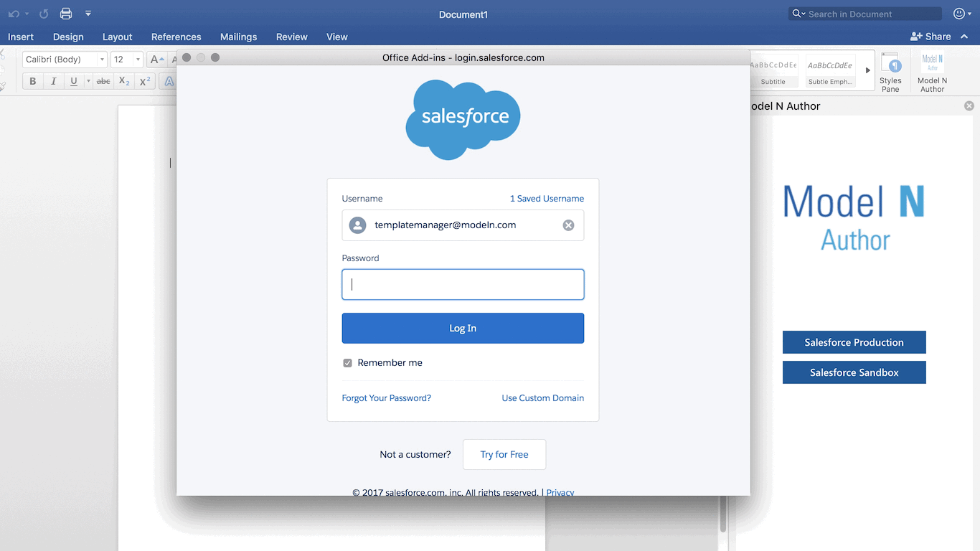Open the 1 Saved Username link

[547, 199]
